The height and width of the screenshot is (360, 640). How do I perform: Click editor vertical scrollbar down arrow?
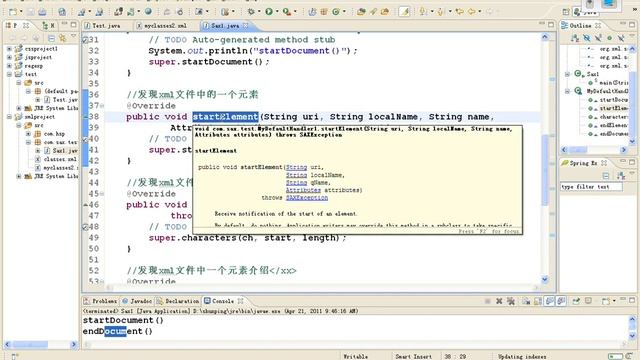click(x=545, y=280)
